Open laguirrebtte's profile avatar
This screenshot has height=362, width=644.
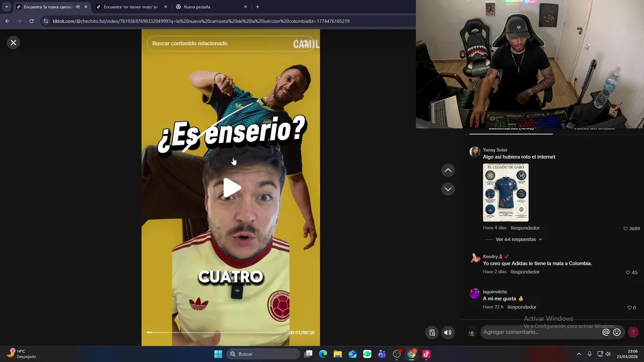click(474, 294)
